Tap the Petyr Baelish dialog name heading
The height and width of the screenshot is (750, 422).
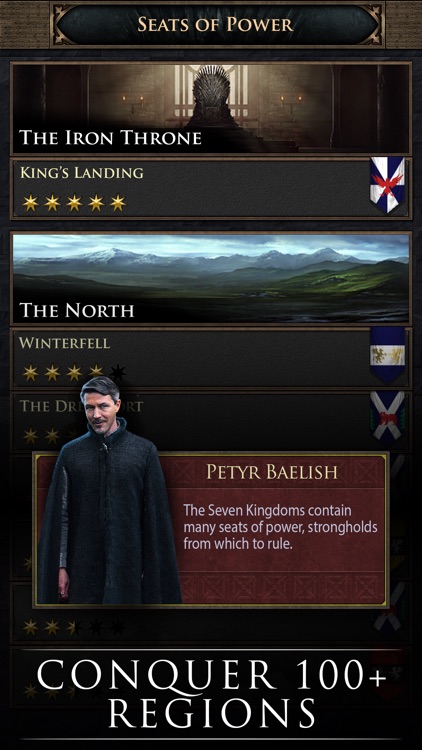click(272, 472)
